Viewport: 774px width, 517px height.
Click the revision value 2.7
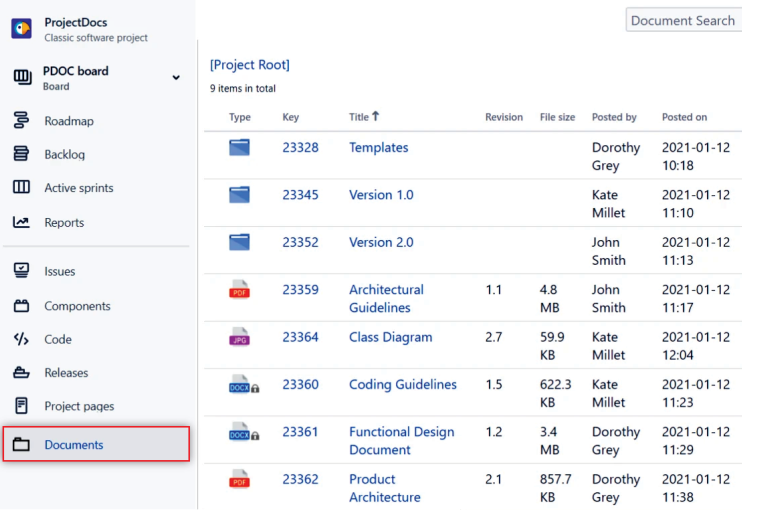[494, 337]
